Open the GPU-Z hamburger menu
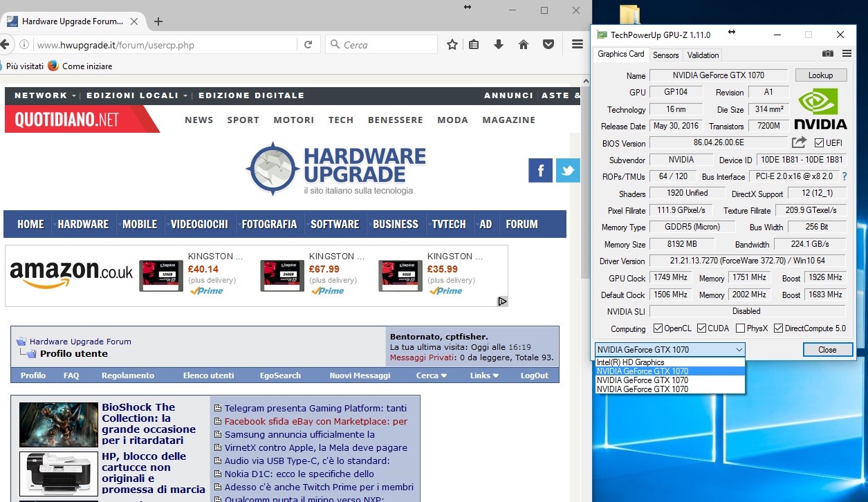Viewport: 868px width, 502px height. click(x=846, y=54)
